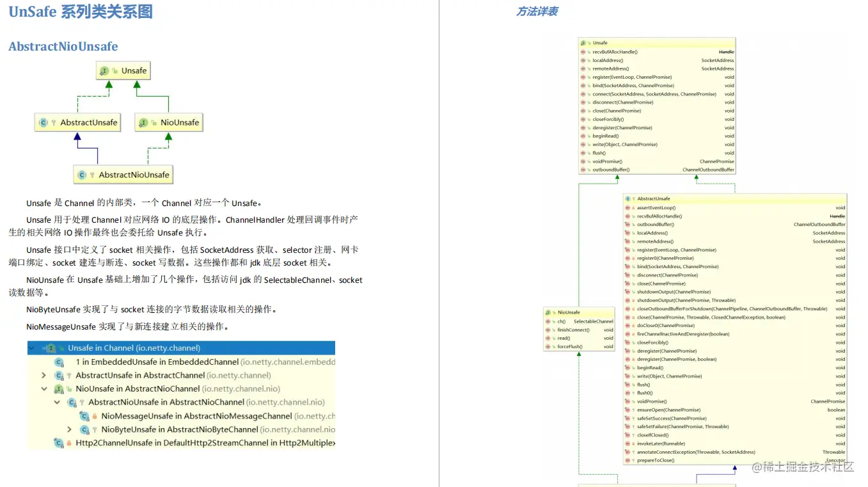Click 'SelectableChannel' return type beside ch()
The width and height of the screenshot is (868, 487).
pos(594,321)
